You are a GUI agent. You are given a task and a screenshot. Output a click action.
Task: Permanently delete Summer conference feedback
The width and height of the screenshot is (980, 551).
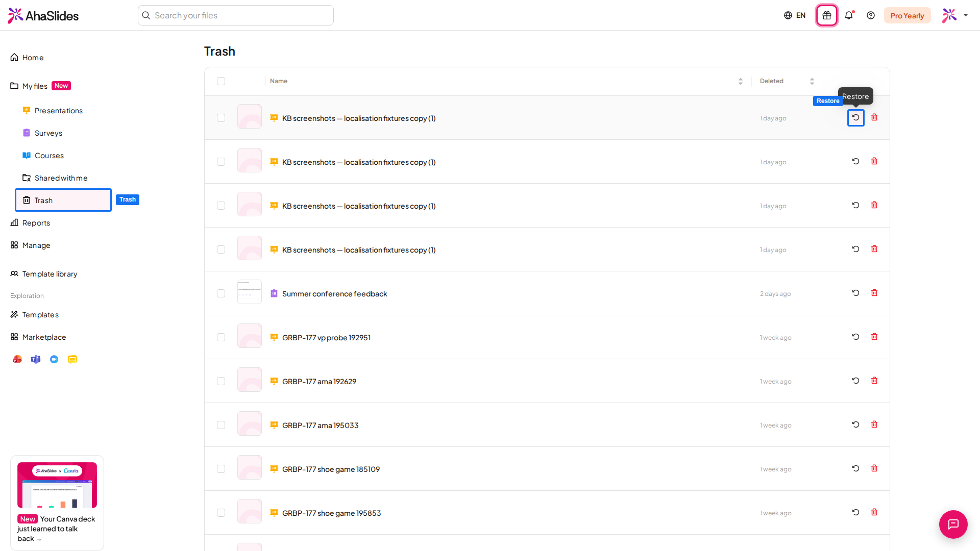[x=874, y=293]
